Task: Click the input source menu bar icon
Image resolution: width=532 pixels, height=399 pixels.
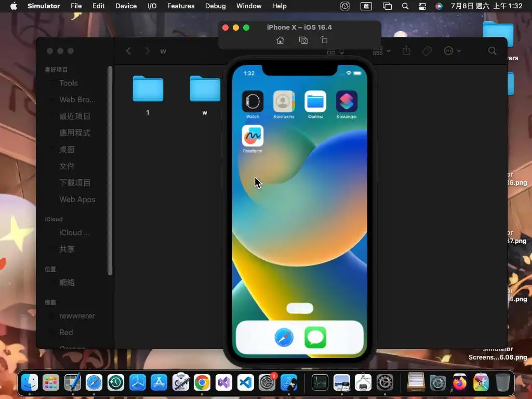Action: tap(366, 6)
